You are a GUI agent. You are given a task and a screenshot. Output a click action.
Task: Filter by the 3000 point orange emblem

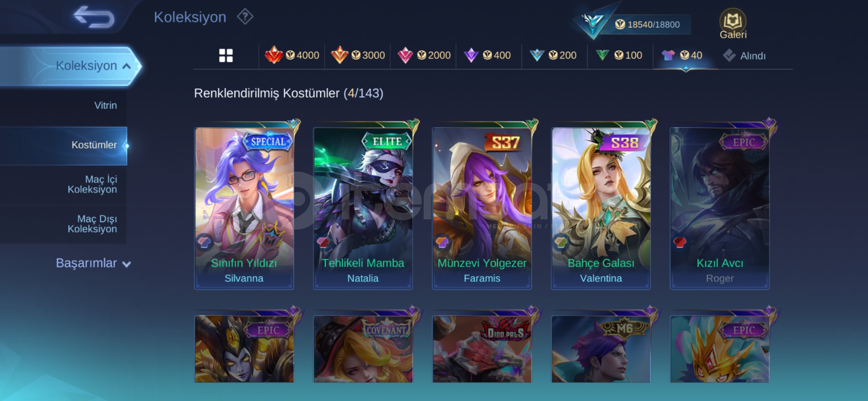[358, 55]
